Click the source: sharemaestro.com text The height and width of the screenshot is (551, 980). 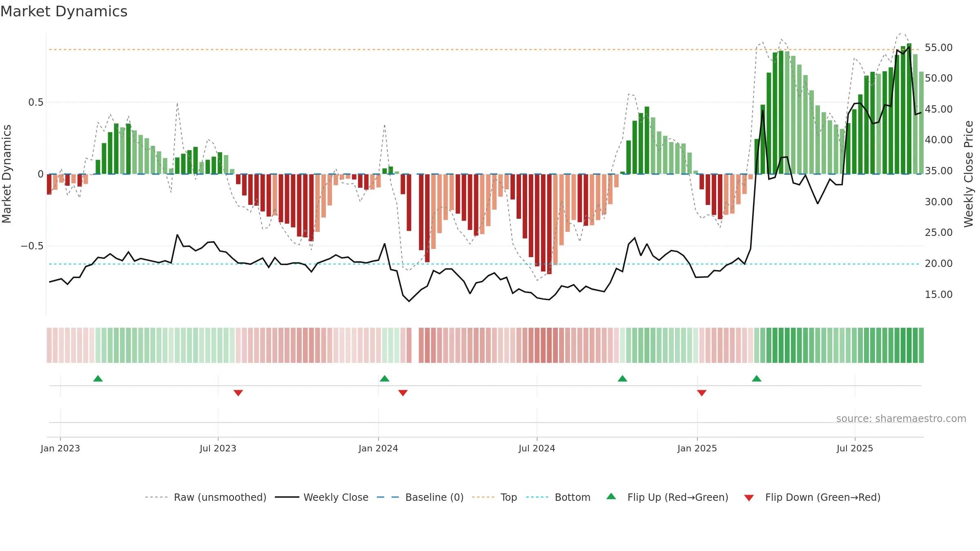pyautogui.click(x=901, y=418)
